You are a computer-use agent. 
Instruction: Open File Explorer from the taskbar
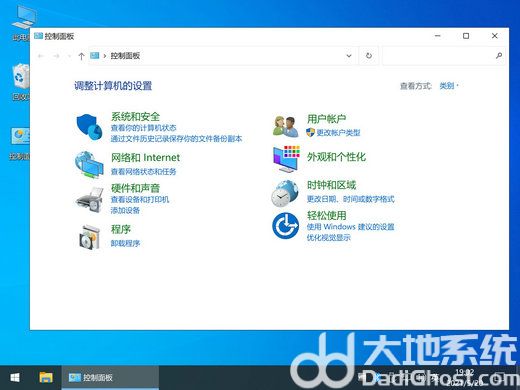(46, 378)
